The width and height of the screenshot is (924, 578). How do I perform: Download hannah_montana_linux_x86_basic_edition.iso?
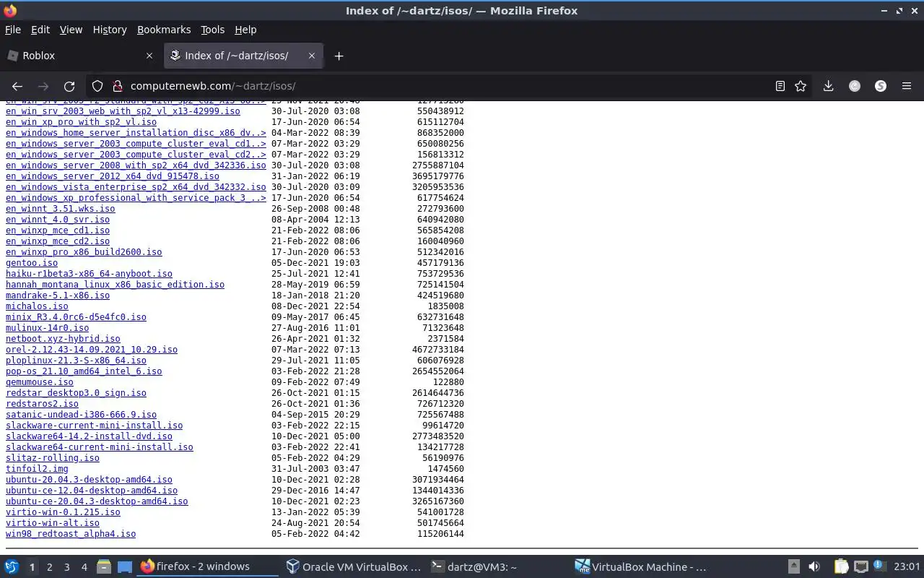click(115, 285)
